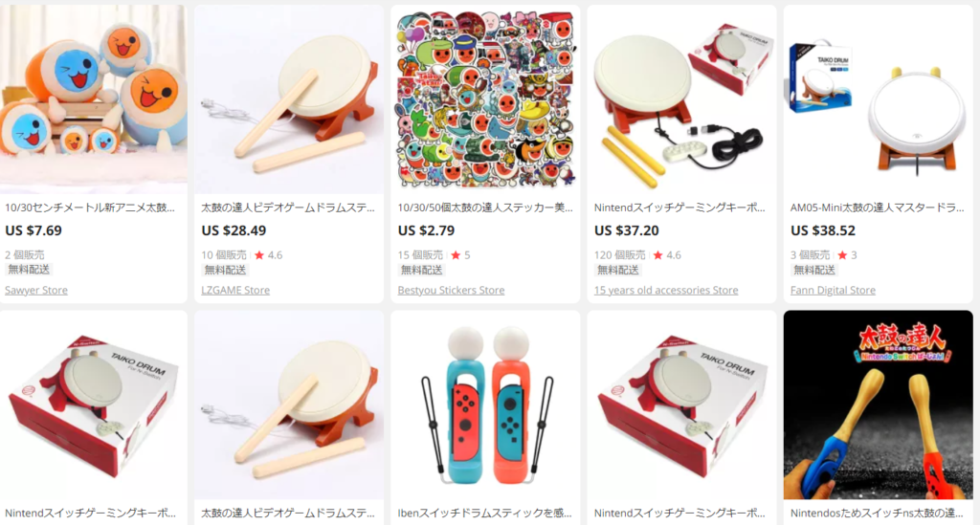This screenshot has height=525, width=980.
Task: Select the US $37.20 drum with yellow sticks image
Action: (681, 99)
